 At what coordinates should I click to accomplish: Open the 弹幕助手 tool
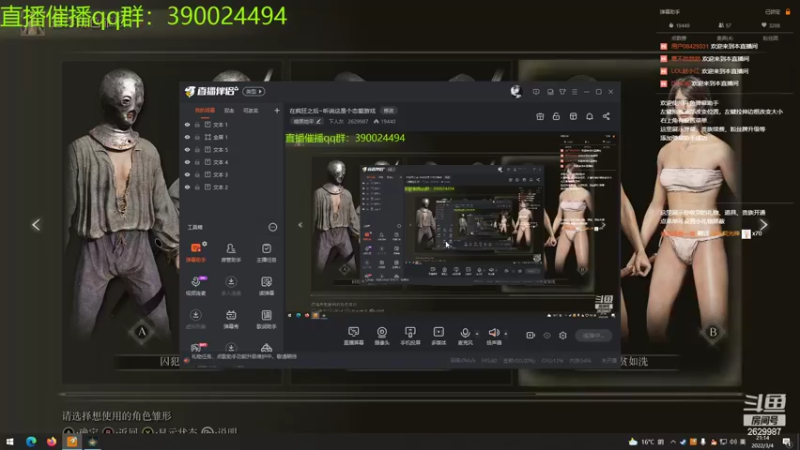(x=196, y=253)
